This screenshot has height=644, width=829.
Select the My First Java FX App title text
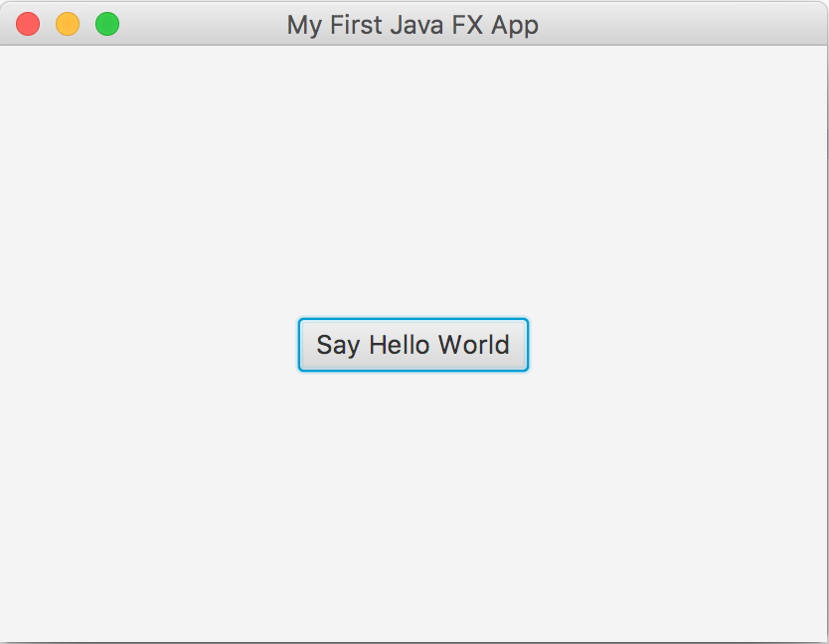pyautogui.click(x=413, y=26)
